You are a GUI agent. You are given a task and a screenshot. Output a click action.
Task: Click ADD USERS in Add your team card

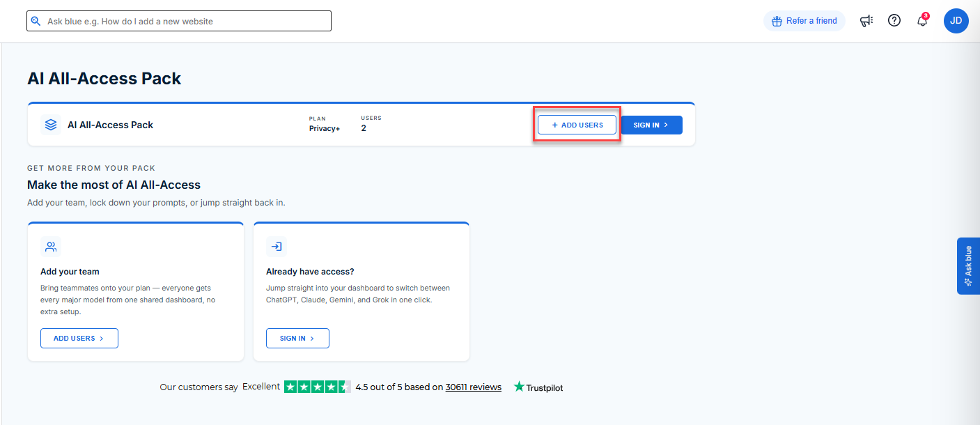pyautogui.click(x=79, y=338)
